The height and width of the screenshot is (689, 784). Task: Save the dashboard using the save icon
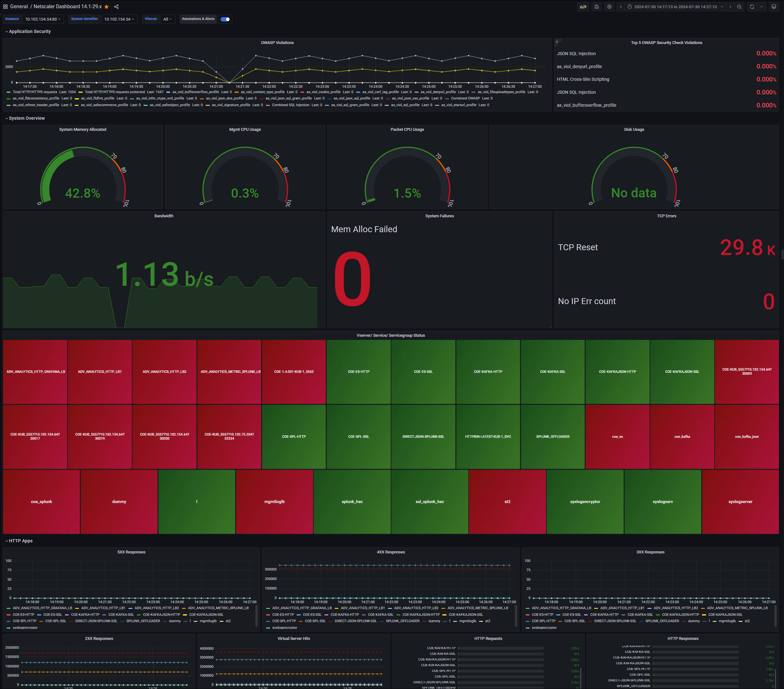pyautogui.click(x=596, y=7)
